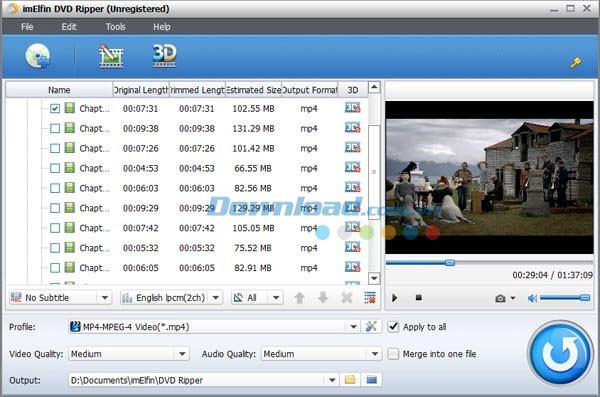This screenshot has width=600, height=397.
Task: Clear the whole list with list-delete icon
Action: (x=370, y=297)
